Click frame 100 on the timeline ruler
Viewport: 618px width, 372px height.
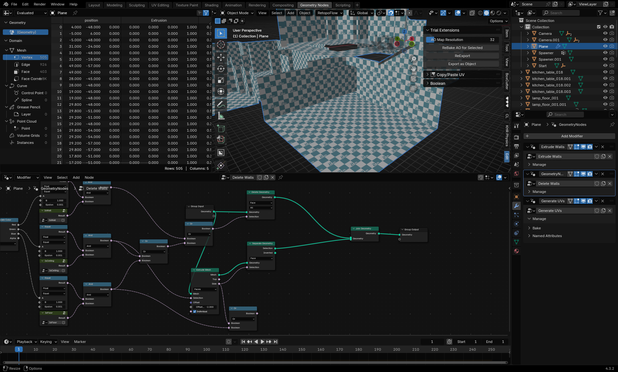point(207,350)
